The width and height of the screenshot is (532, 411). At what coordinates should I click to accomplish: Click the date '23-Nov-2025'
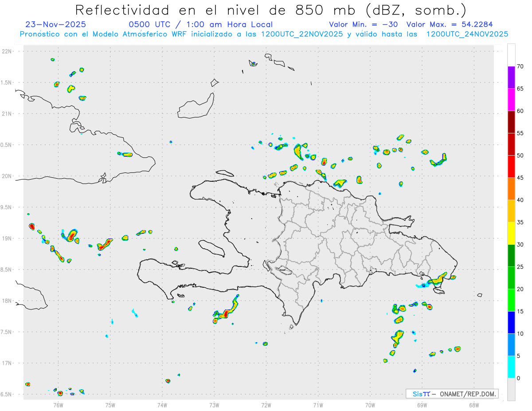(x=56, y=24)
